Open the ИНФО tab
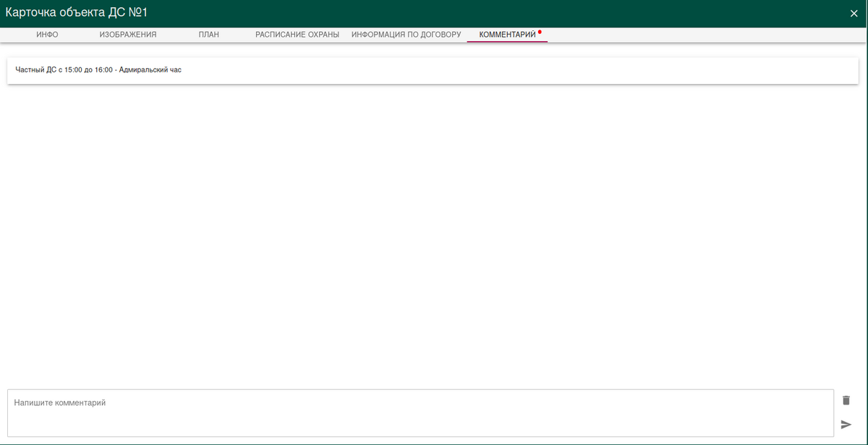 [47, 35]
